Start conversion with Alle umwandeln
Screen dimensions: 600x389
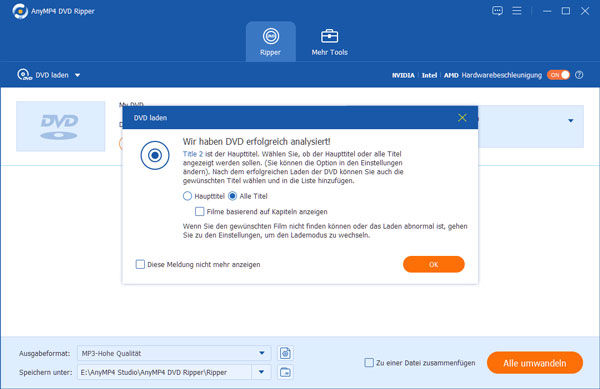[x=535, y=363]
